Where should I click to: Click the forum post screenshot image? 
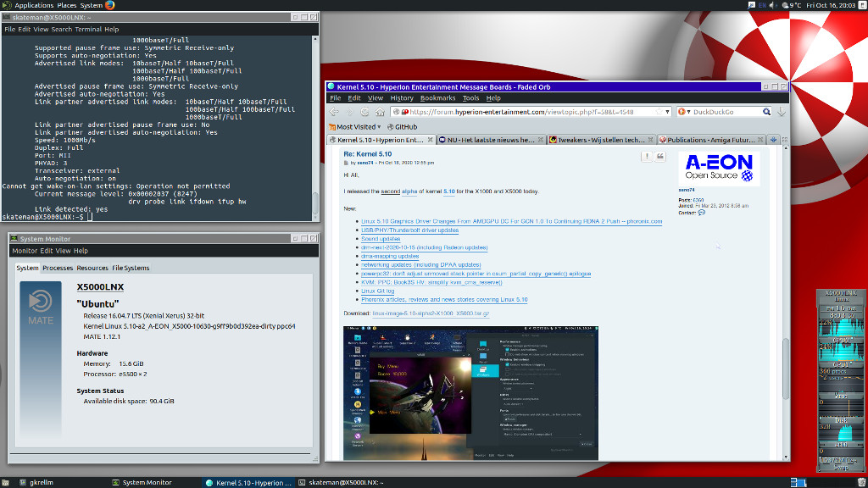[470, 393]
